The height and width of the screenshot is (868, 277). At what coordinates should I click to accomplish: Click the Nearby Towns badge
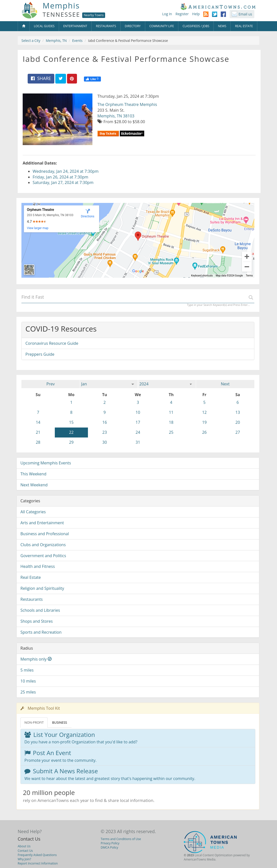point(94,15)
